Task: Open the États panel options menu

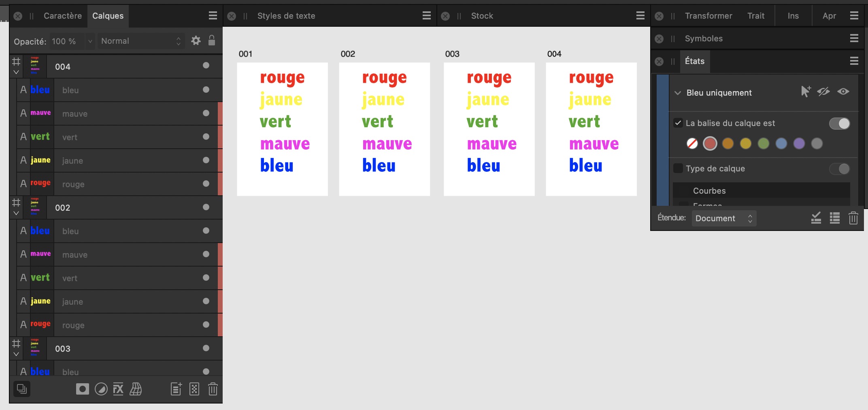Action: tap(854, 61)
